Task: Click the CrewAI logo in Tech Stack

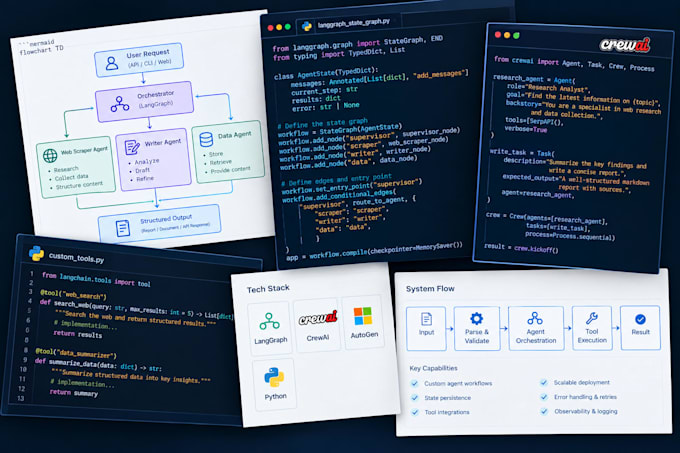Action: pyautogui.click(x=318, y=318)
